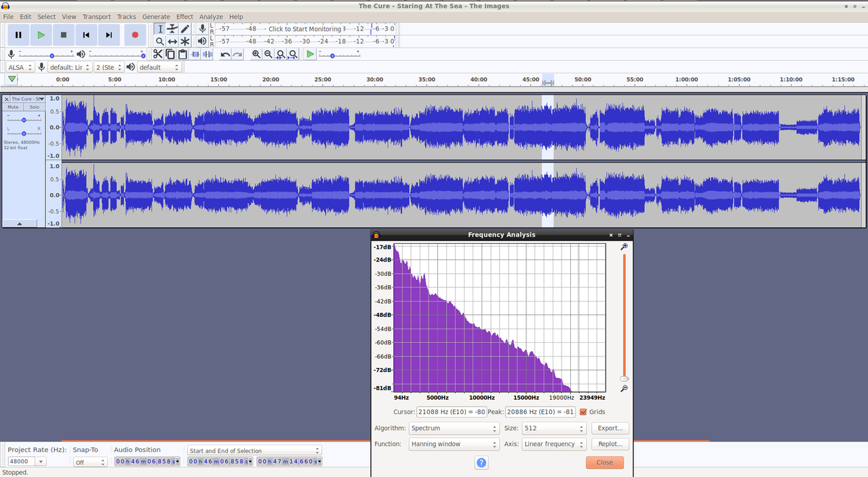Image resolution: width=868 pixels, height=477 pixels.
Task: Click the blue help question mark icon
Action: 481,463
